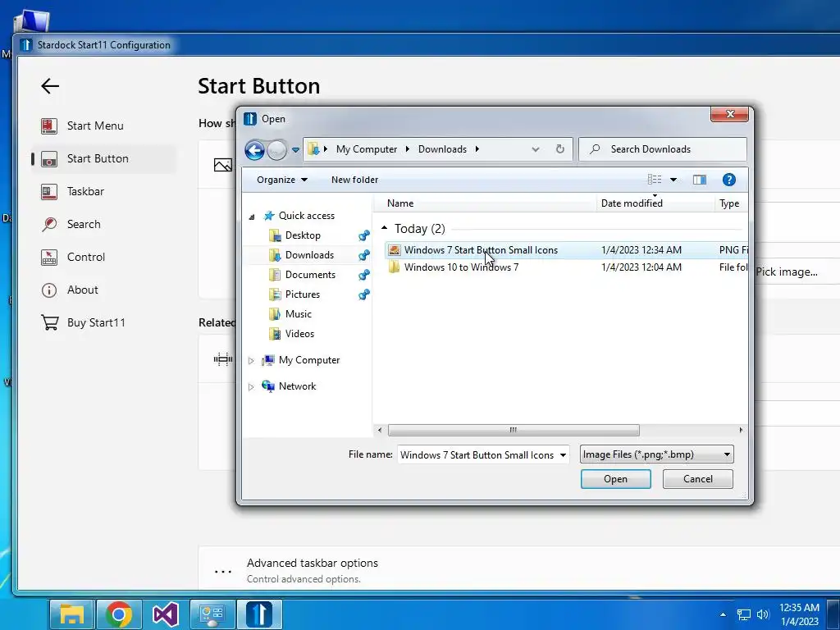The image size is (840, 630).
Task: Change the view layout icon
Action: coord(655,180)
